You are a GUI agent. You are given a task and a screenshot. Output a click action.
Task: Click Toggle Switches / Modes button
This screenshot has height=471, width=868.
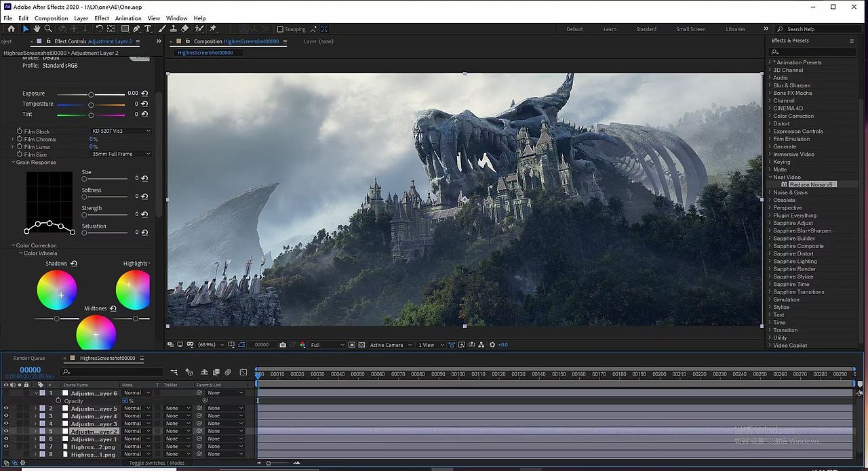[x=157, y=463]
